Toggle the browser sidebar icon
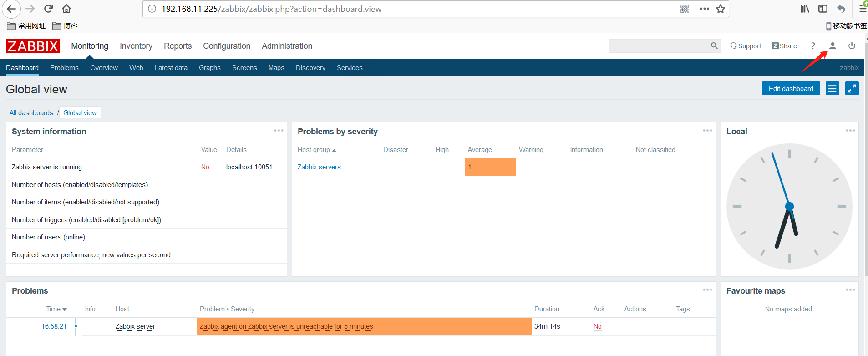This screenshot has height=356, width=868. 823,9
